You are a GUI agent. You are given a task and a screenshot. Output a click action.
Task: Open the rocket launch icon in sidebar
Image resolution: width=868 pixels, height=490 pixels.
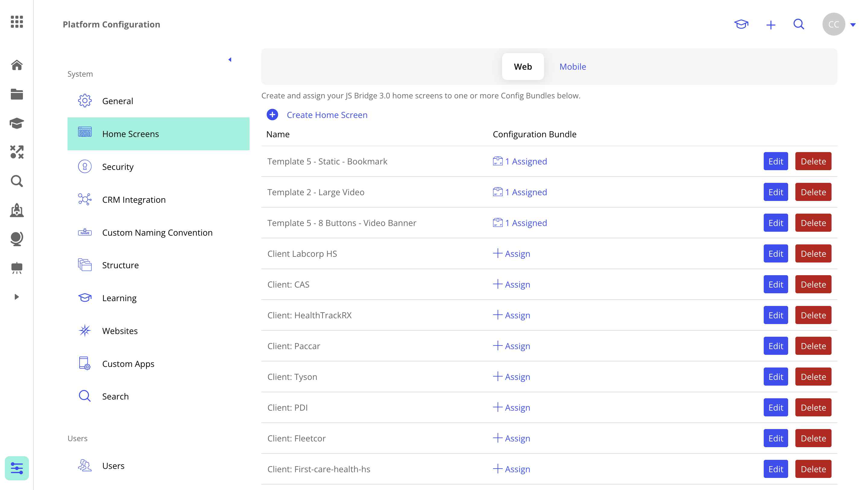click(17, 210)
